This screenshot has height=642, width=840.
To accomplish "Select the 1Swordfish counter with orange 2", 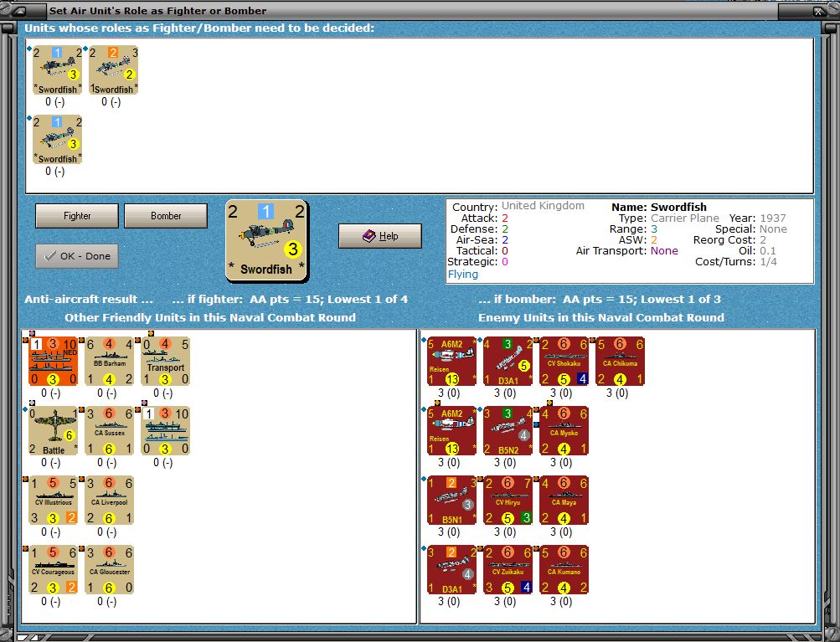I will coord(114,70).
